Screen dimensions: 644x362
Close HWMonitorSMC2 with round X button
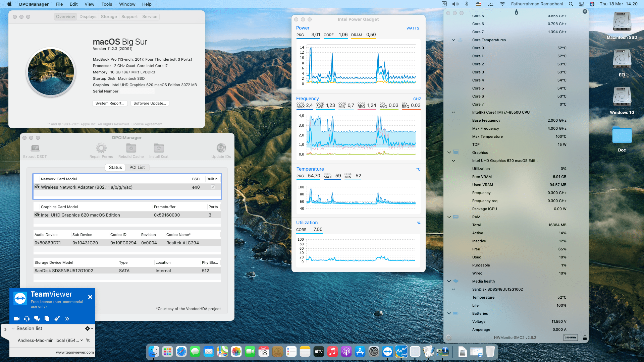[585, 11]
